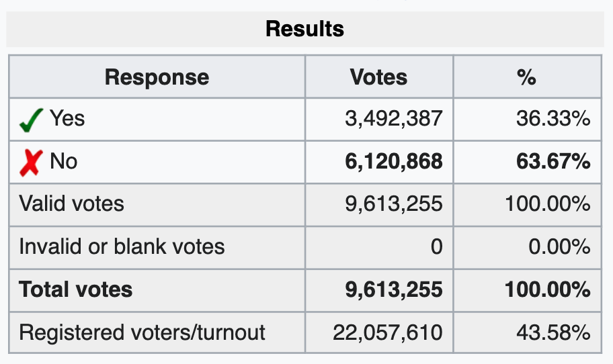Click the No vote count 6,120,868
The width and height of the screenshot is (613, 364).
[x=394, y=162]
